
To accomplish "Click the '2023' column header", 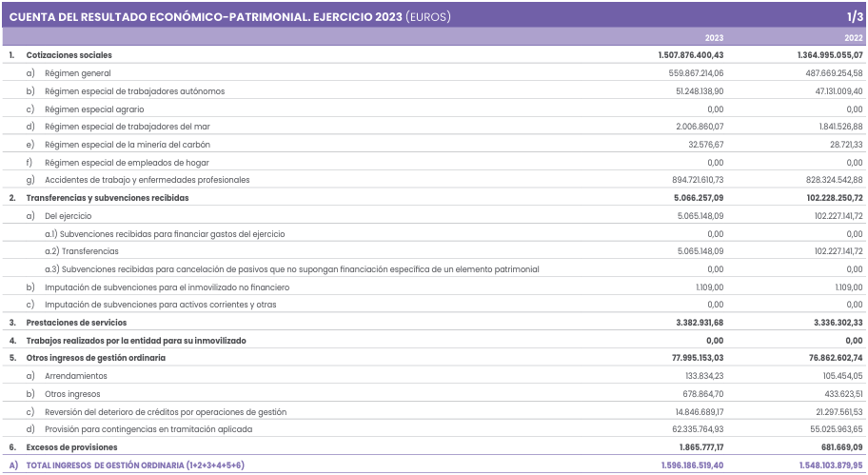I will [714, 38].
